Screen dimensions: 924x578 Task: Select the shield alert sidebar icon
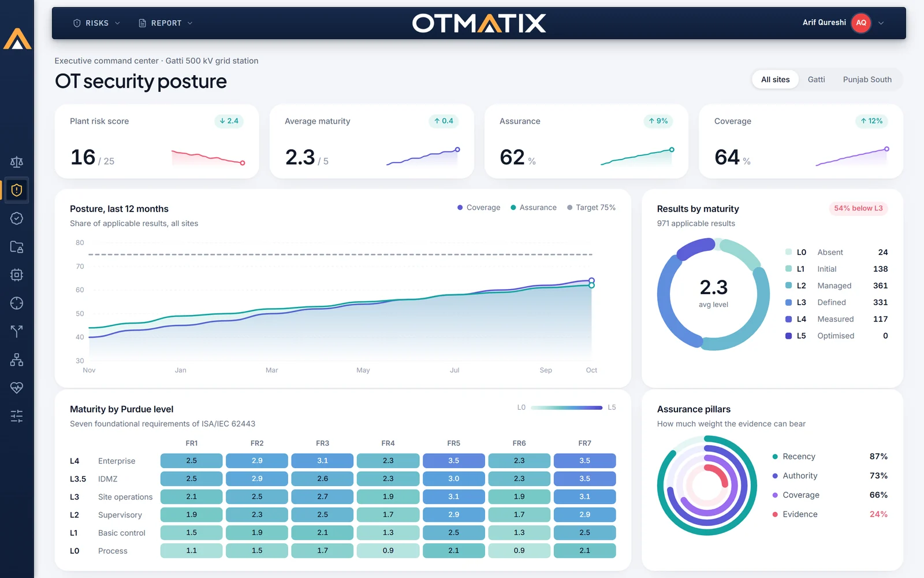point(17,190)
